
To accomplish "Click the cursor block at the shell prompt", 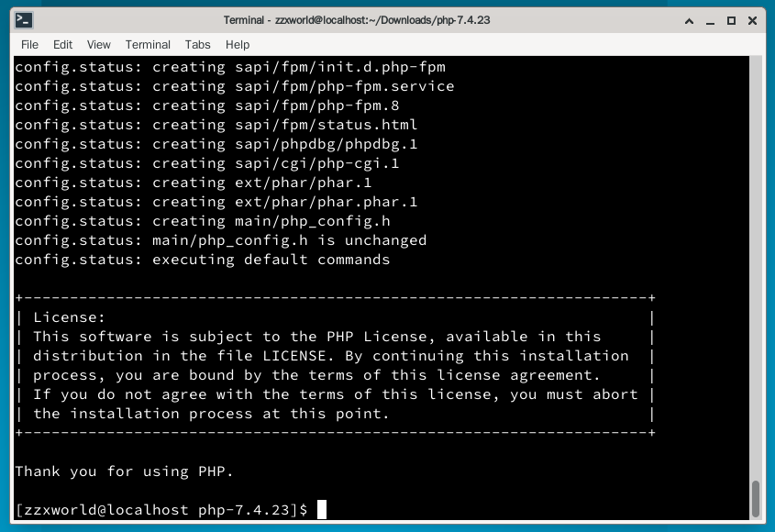I will click(x=322, y=510).
